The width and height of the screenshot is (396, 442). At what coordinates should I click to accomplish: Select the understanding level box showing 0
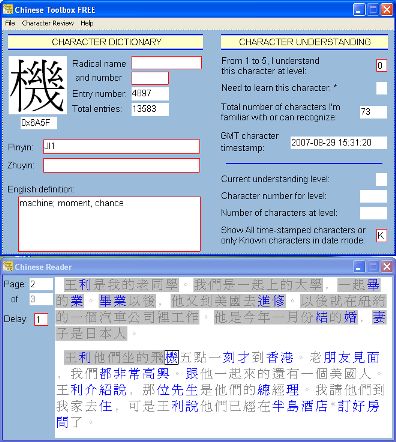point(381,66)
